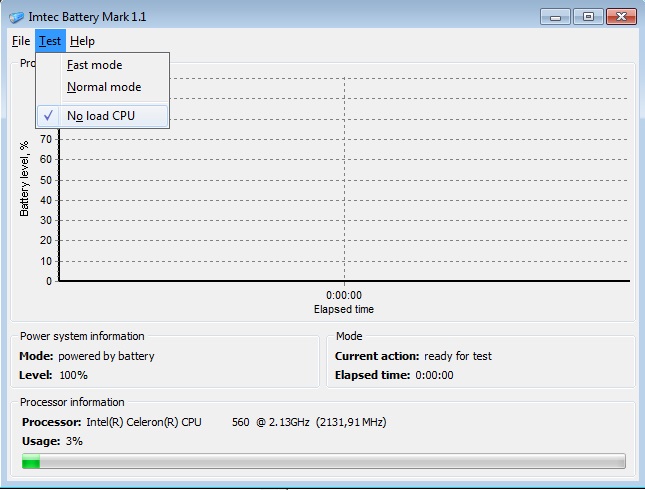Click the 'Battery level, %' axis label
645x490 pixels.
24,179
